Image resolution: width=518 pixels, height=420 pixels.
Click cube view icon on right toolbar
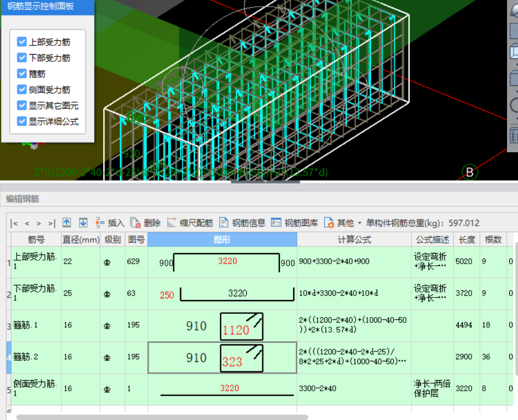[x=514, y=52]
